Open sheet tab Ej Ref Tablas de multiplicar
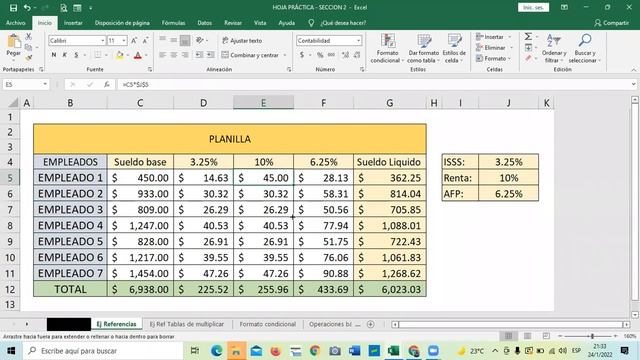This screenshot has height=360, width=640. click(x=187, y=324)
